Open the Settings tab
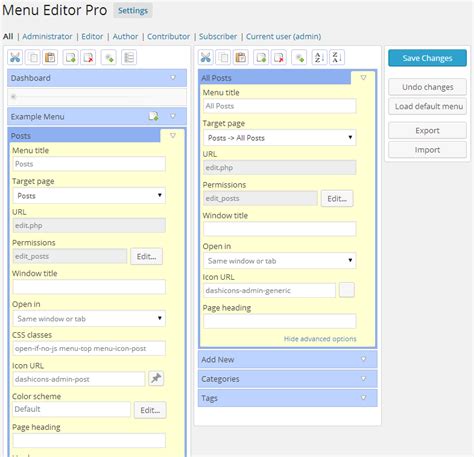The width and height of the screenshot is (474, 457). (133, 11)
